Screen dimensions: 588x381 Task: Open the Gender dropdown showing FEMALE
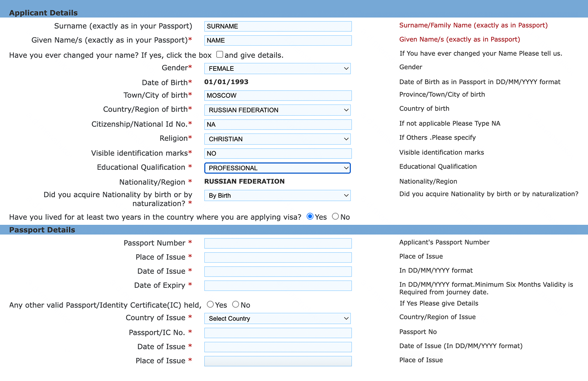click(277, 68)
